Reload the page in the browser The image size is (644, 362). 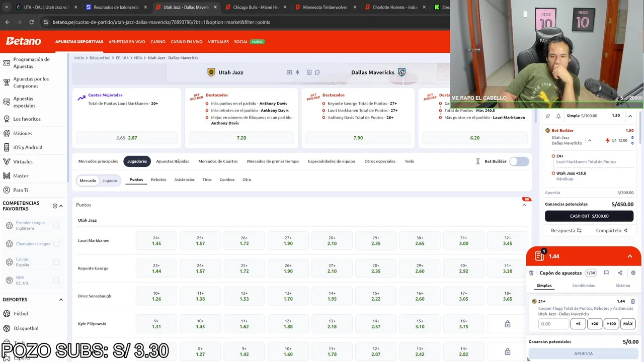click(31, 22)
